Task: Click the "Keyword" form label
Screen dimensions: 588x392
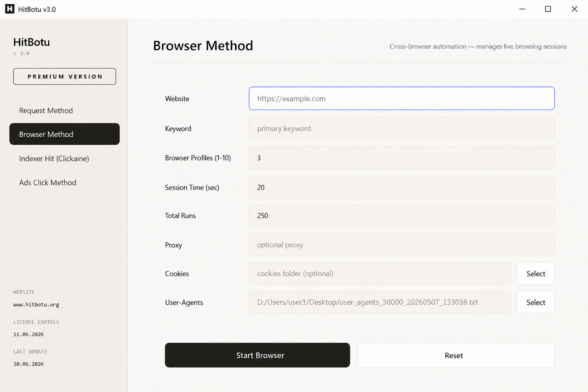Action: [178, 129]
